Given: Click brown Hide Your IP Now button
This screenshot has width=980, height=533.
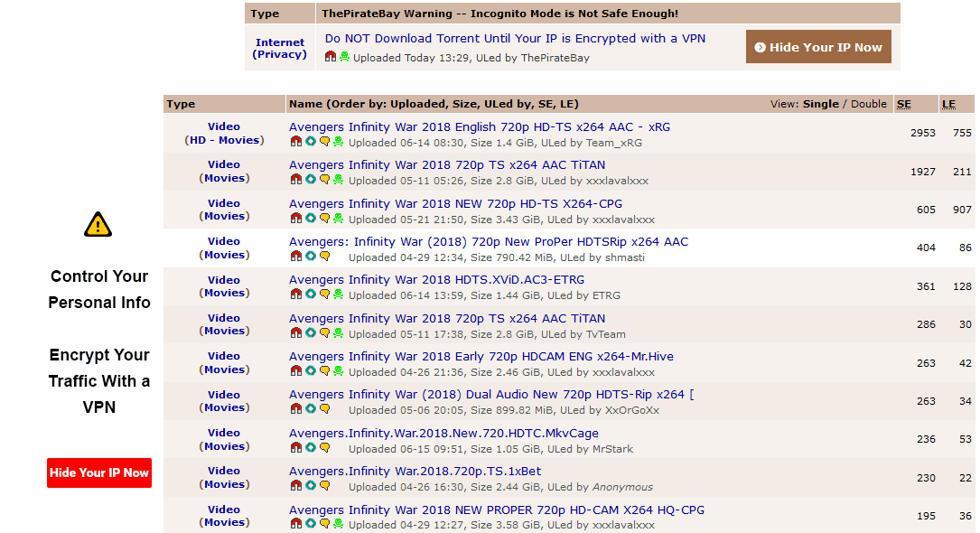Looking at the screenshot, I should 818,47.
